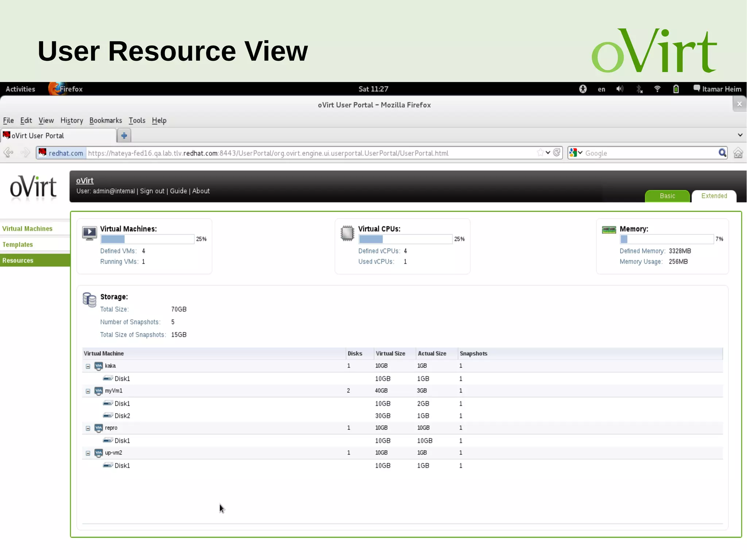Open the search engine dropdown
747x560 pixels.
pyautogui.click(x=580, y=153)
